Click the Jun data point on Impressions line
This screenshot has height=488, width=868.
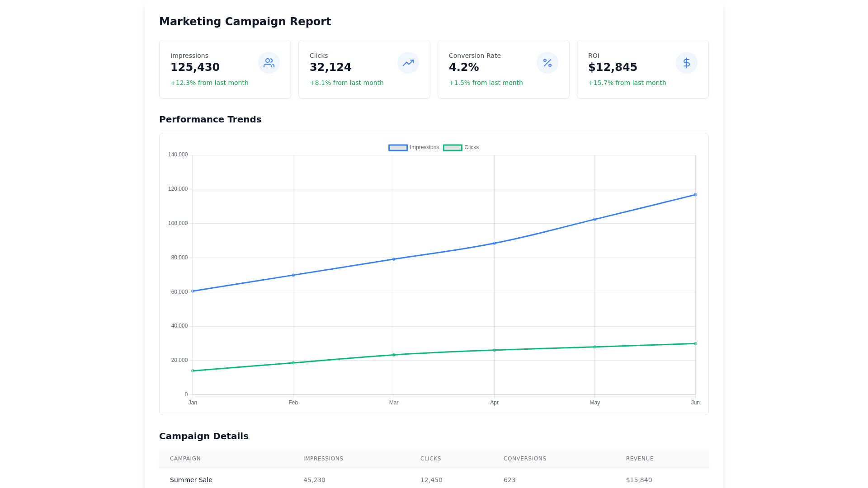point(695,195)
